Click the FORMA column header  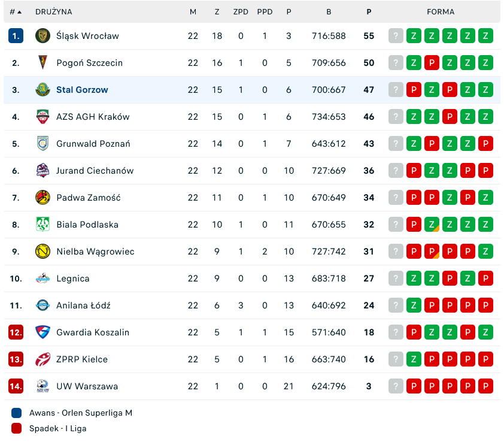click(x=441, y=12)
